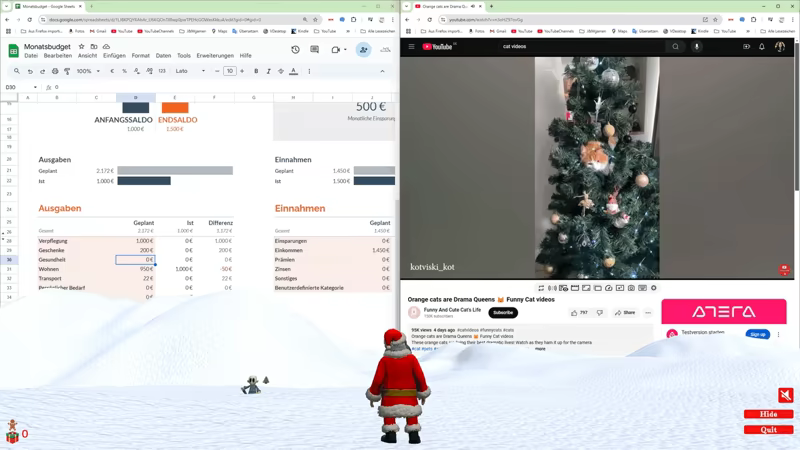This screenshot has width=800, height=450.
Task: Click the YouTube create video icon
Action: [x=746, y=46]
